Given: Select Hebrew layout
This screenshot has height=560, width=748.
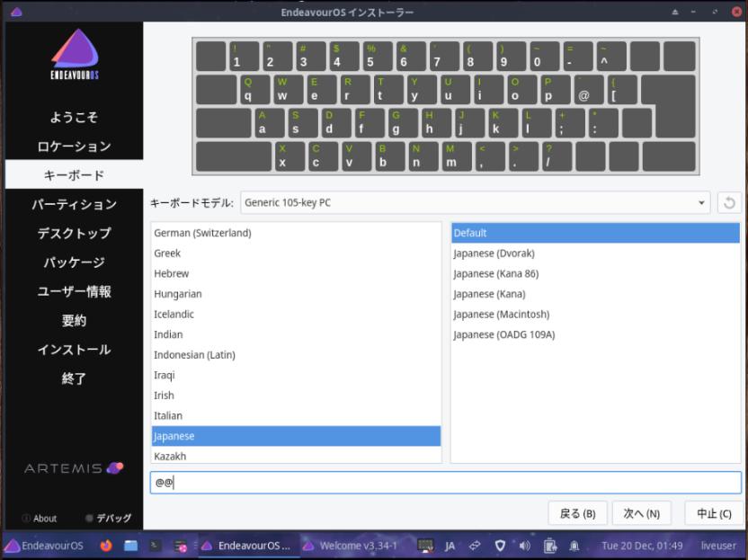Looking at the screenshot, I should click(x=296, y=273).
